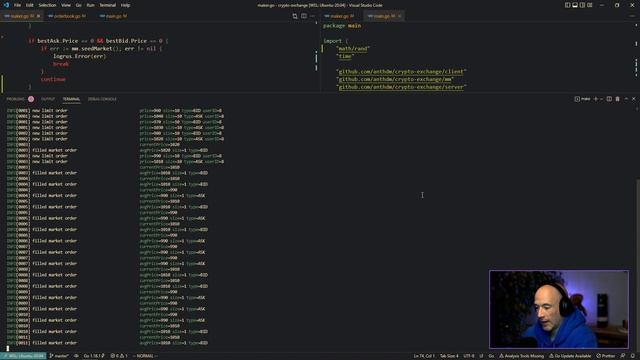This screenshot has height=360, width=640.
Task: Open the master branch selector
Action: pyautogui.click(x=59, y=356)
